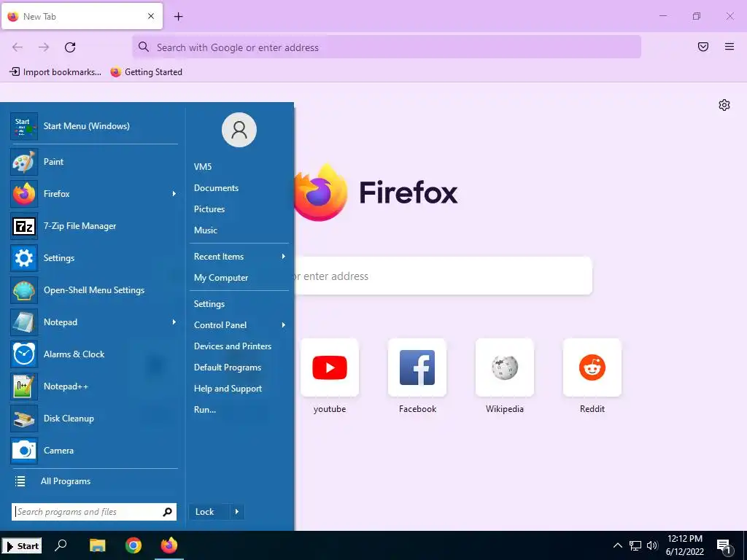Screen dimensions: 747x560
Task: Click the user account avatar picture
Action: tap(239, 130)
